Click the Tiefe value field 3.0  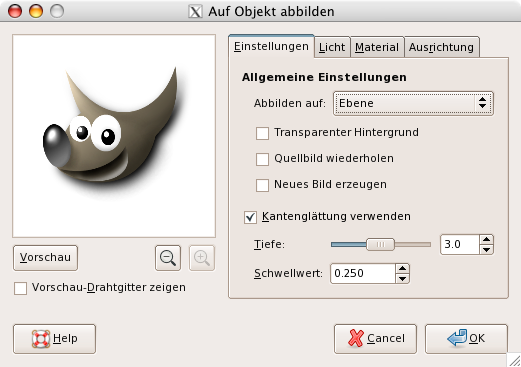(460, 245)
